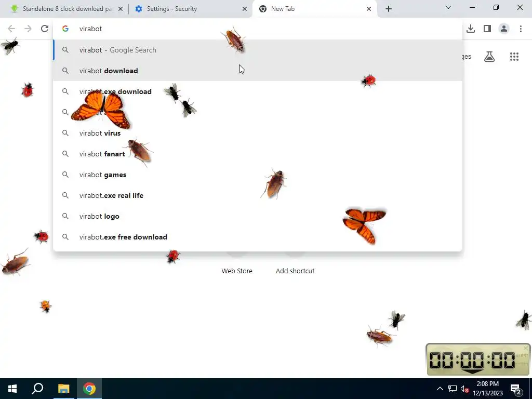The image size is (532, 399).
Task: Reload the page with the refresh icon
Action: coord(45,29)
